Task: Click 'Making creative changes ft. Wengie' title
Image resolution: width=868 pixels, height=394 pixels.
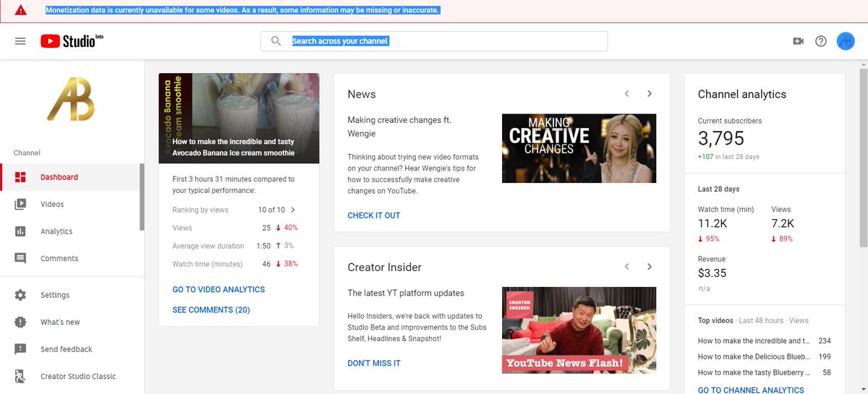Action: (399, 127)
